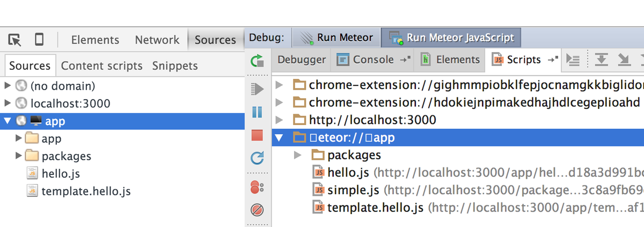Open the Console tab in debug panel

[x=372, y=60]
